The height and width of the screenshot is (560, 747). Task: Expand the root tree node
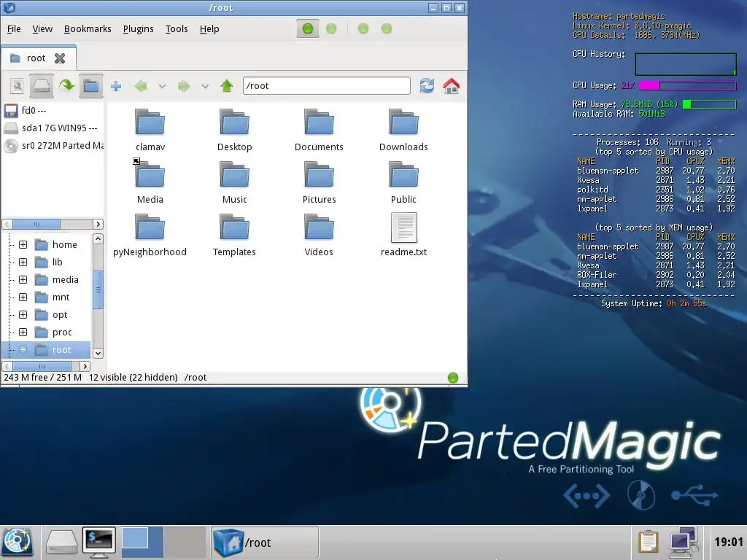click(23, 349)
